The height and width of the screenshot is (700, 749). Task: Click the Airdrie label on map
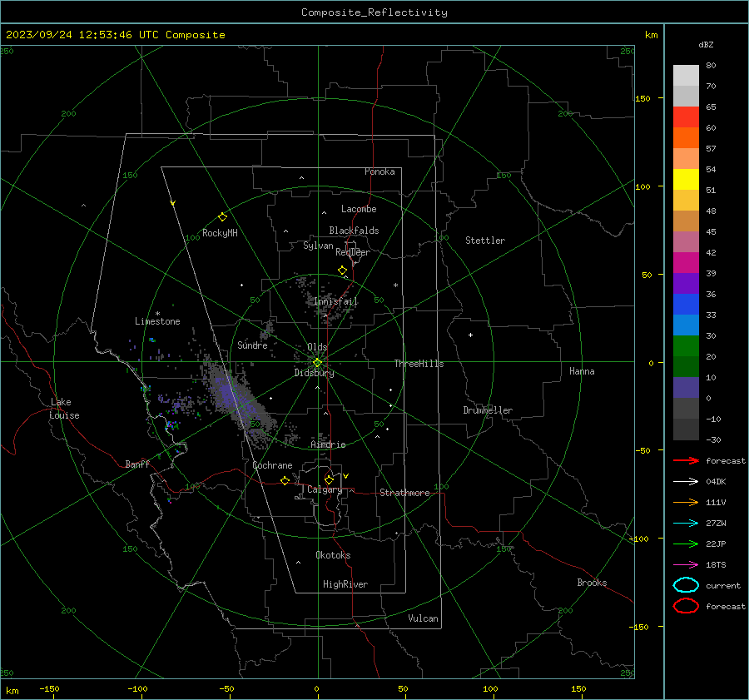(328, 444)
